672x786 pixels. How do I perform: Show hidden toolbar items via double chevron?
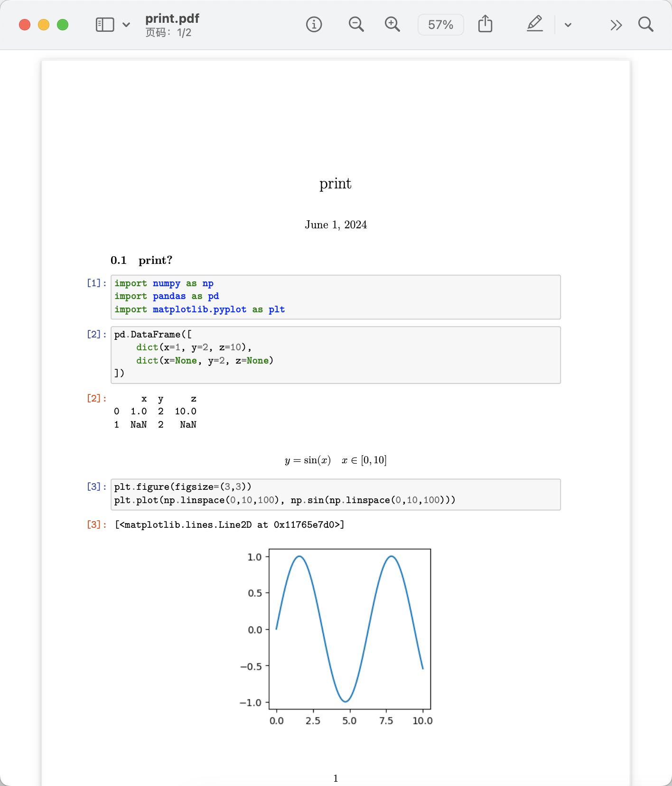pos(616,25)
